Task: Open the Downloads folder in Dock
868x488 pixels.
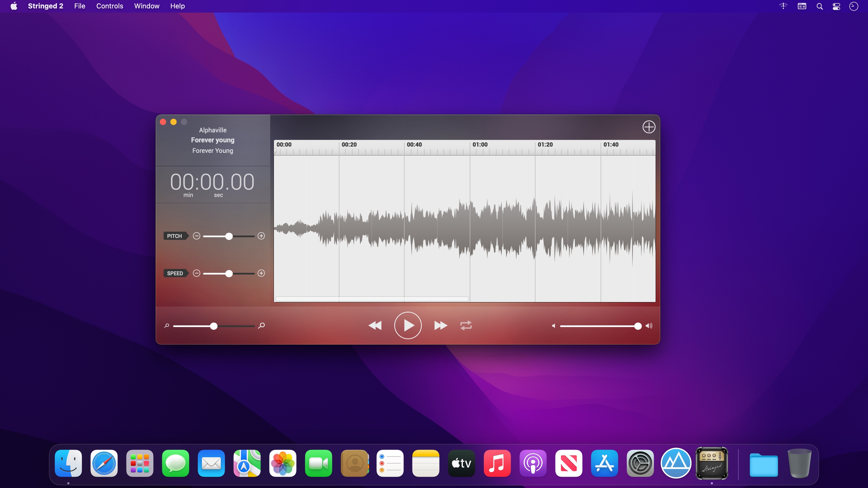Action: (764, 464)
